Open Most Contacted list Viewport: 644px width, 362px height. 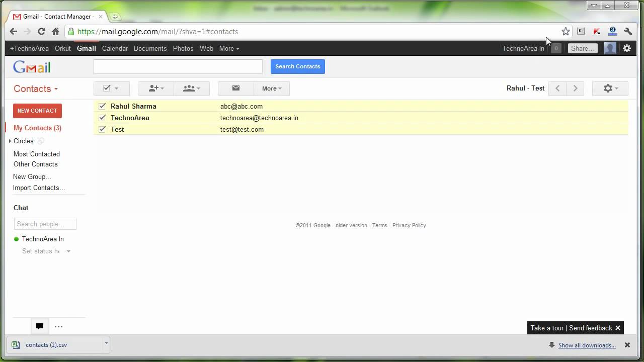(x=37, y=154)
